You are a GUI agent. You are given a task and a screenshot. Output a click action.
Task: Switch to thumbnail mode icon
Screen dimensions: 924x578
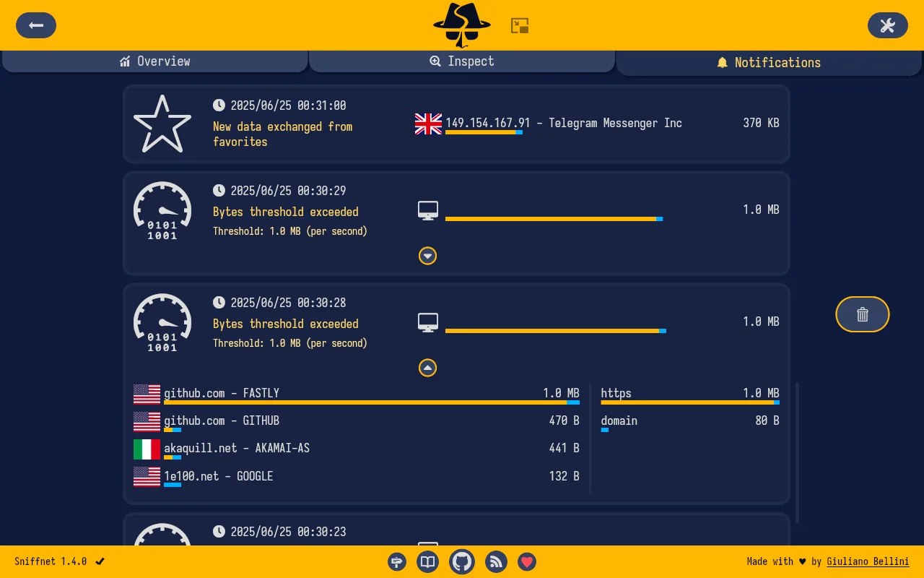click(x=520, y=26)
